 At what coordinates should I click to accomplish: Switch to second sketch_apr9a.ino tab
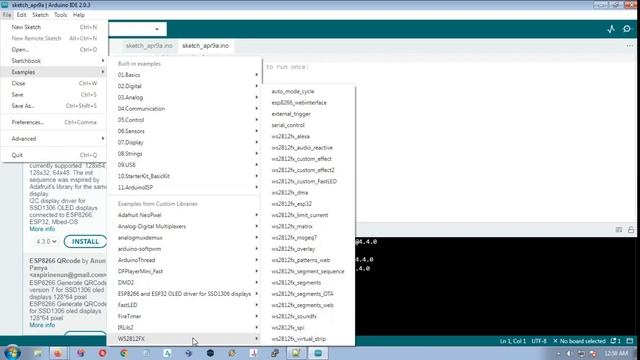(x=205, y=46)
